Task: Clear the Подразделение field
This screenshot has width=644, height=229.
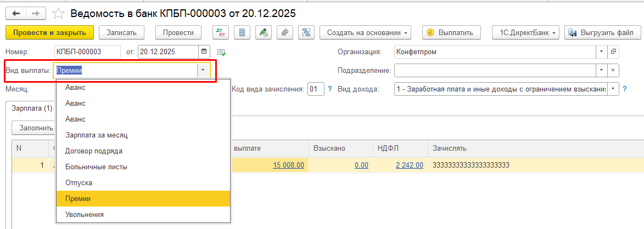Action: tap(613, 70)
